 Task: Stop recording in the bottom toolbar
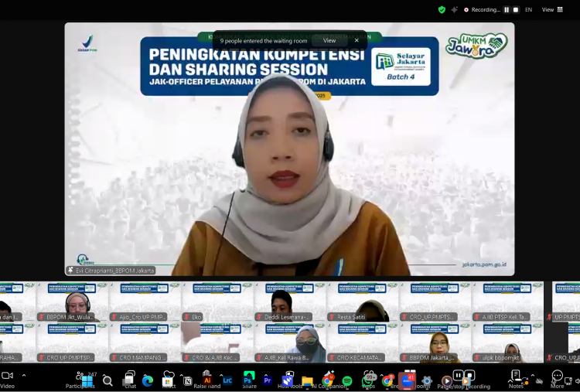click(469, 376)
